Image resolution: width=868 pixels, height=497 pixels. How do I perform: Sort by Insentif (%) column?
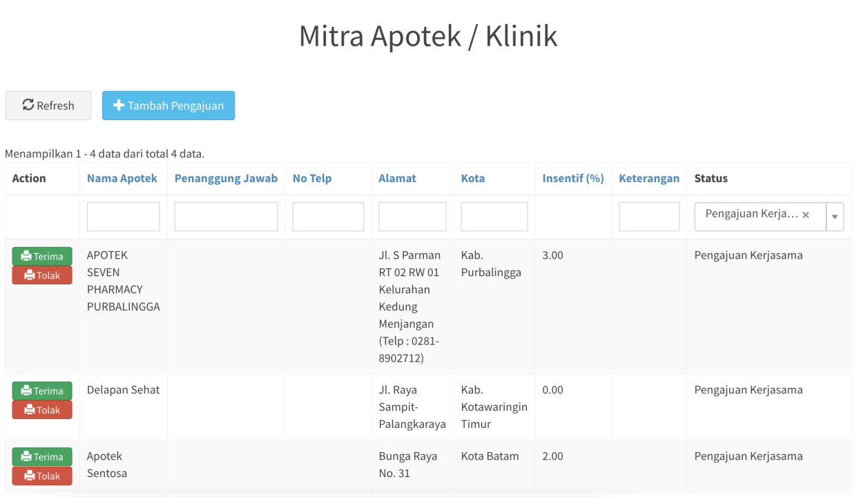click(573, 178)
